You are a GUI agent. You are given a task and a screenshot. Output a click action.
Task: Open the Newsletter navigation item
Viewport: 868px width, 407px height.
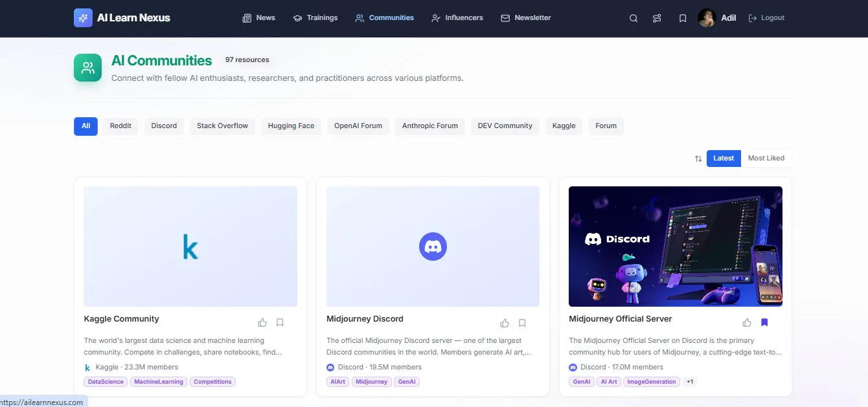(x=526, y=18)
